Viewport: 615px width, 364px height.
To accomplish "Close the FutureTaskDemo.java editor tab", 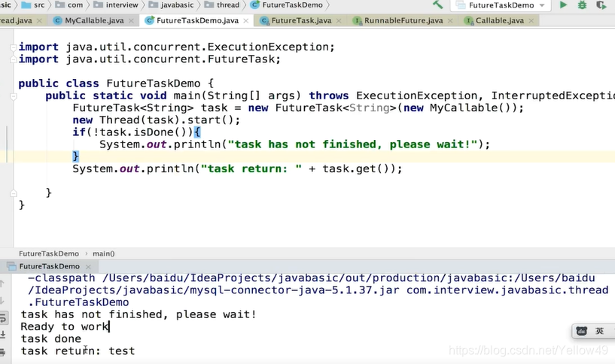I will tap(246, 21).
